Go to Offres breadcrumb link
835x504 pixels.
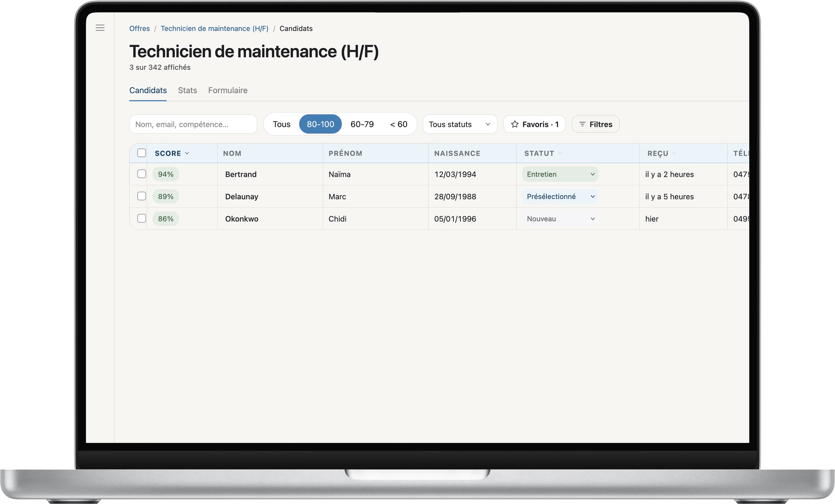coord(140,29)
